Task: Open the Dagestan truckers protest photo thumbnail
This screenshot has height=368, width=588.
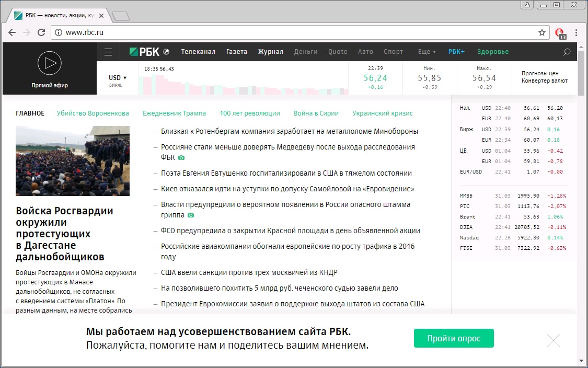Action: click(x=73, y=161)
